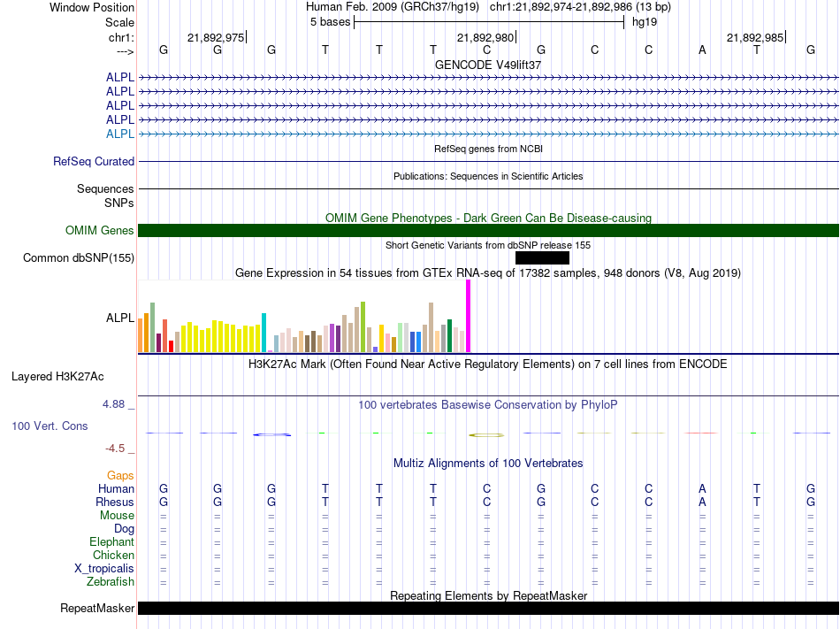
Task: Click the dark green OMIM Genes bar
Action: (x=489, y=230)
